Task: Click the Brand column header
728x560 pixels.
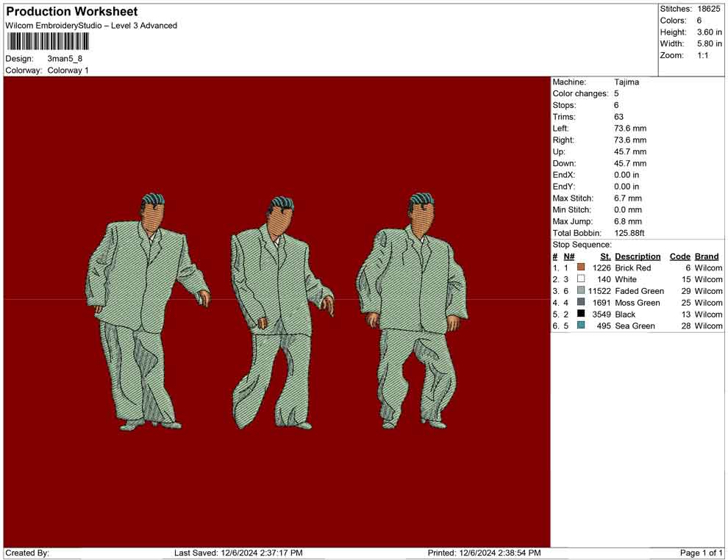Action: point(707,256)
